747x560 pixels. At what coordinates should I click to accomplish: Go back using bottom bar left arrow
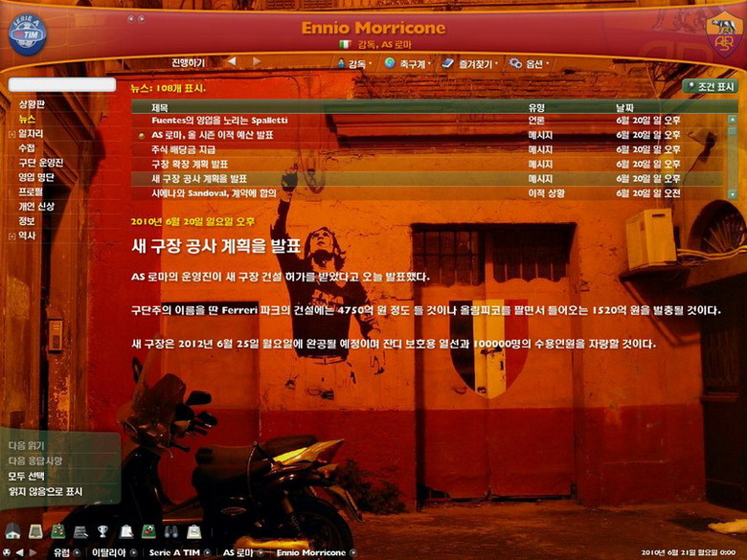click(19, 552)
